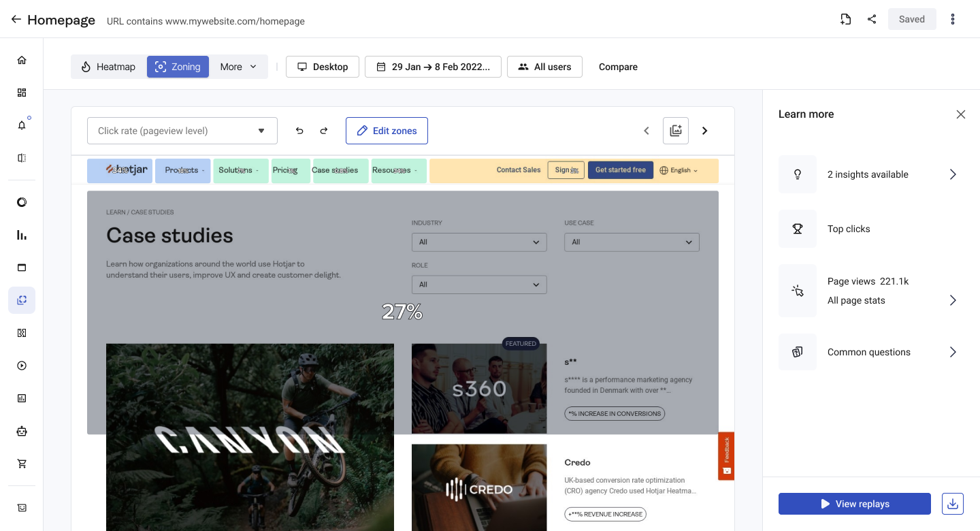This screenshot has width=980, height=531.
Task: Click the orange Feedback side tab
Action: click(x=726, y=456)
